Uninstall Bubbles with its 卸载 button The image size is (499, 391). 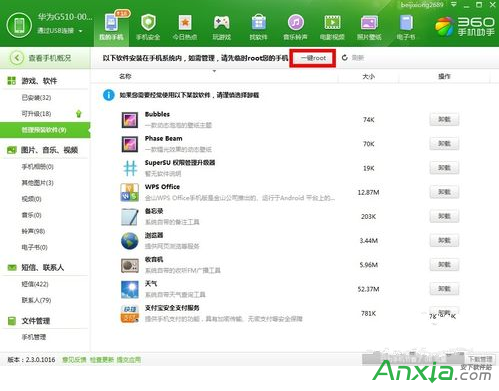point(444,120)
